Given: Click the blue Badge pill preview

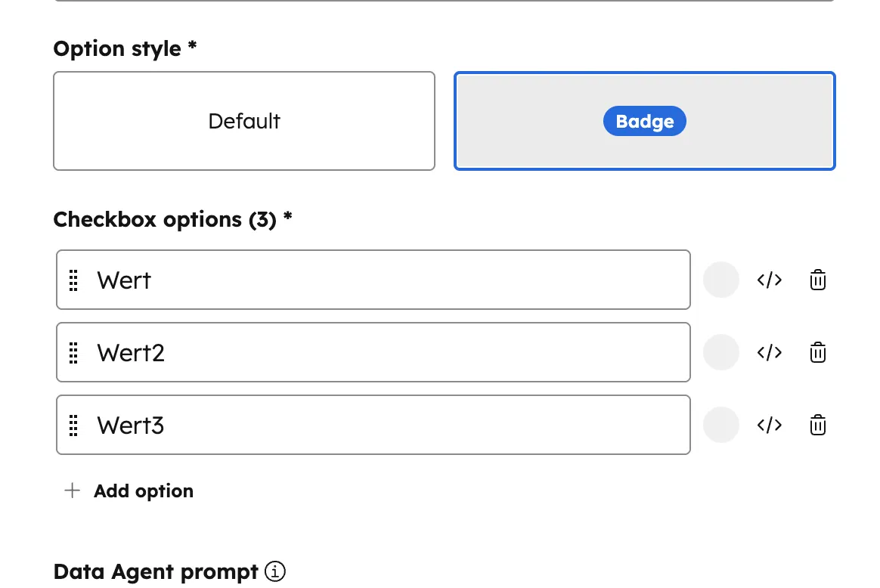Looking at the screenshot, I should coord(644,121).
